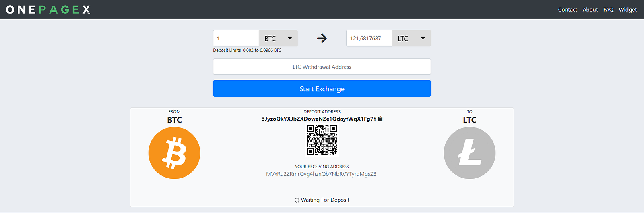Open the BTC currency dropdown
Viewport: 644px width, 213px height.
278,38
